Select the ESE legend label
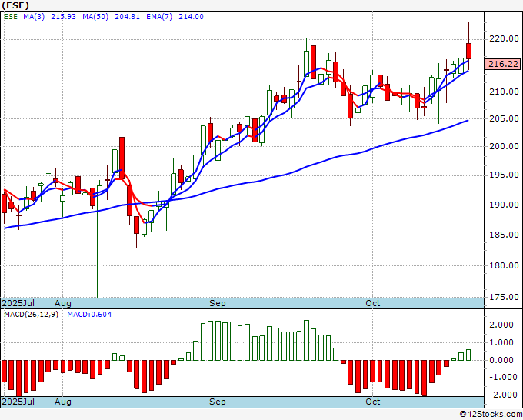 11,17
